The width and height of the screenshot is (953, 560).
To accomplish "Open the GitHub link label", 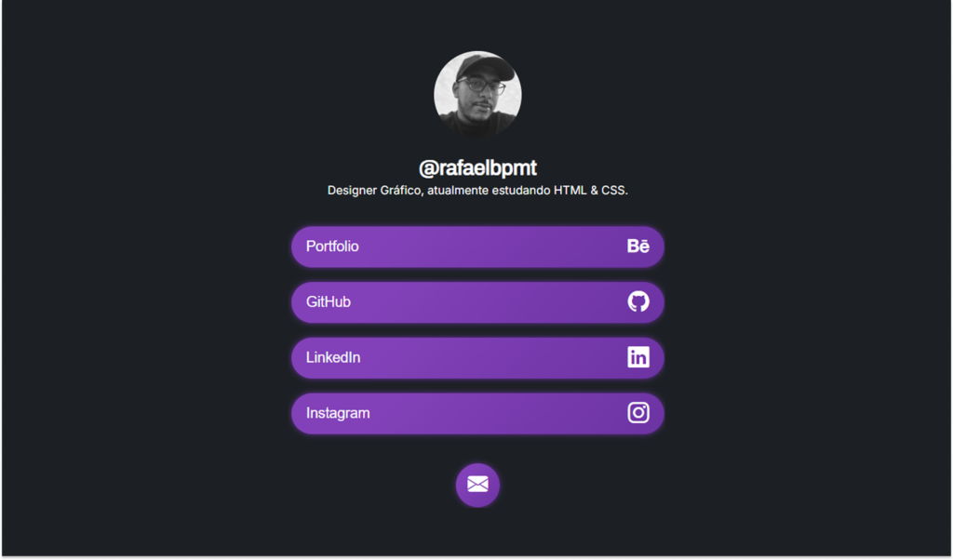I will point(329,302).
